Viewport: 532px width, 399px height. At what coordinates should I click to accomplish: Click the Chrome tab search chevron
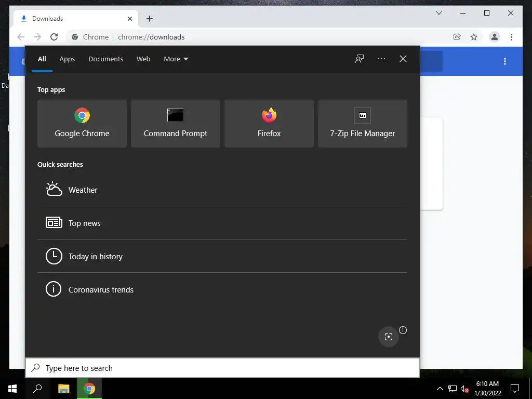pos(438,13)
